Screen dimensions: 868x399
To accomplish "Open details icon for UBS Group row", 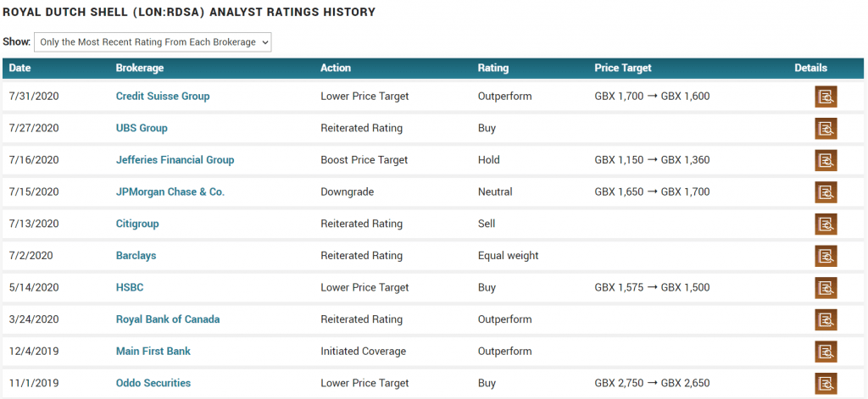I will tap(826, 129).
